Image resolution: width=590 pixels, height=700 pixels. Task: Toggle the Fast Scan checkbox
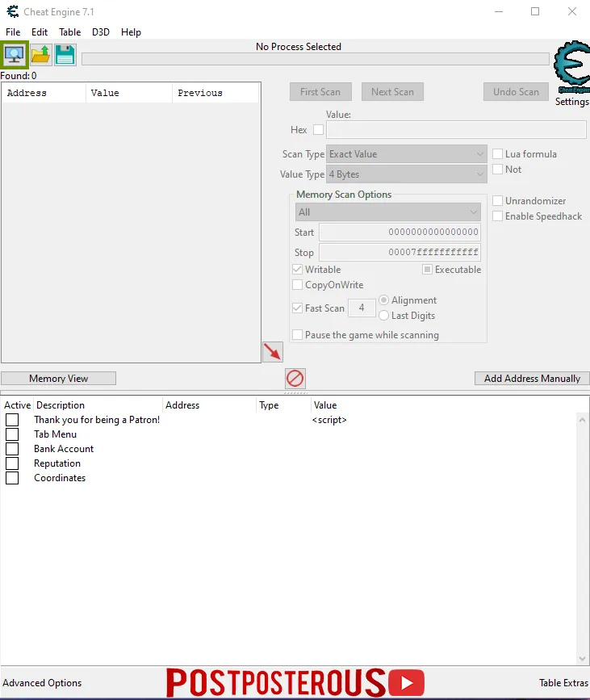pos(297,308)
